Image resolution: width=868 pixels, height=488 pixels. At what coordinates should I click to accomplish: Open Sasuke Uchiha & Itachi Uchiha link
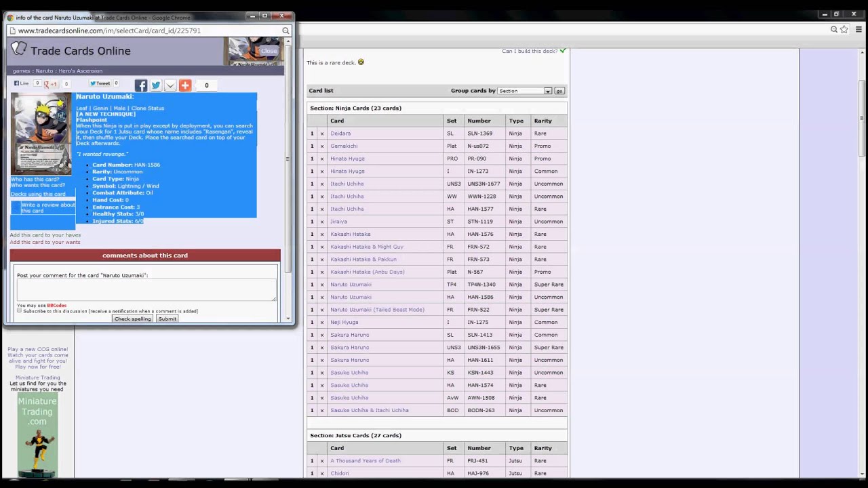[x=370, y=410]
